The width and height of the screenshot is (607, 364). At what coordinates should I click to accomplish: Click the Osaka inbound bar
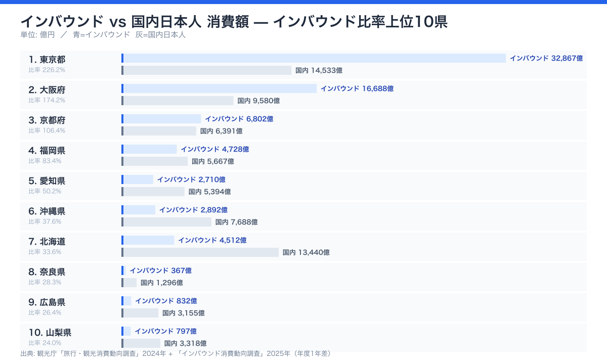pyautogui.click(x=219, y=88)
